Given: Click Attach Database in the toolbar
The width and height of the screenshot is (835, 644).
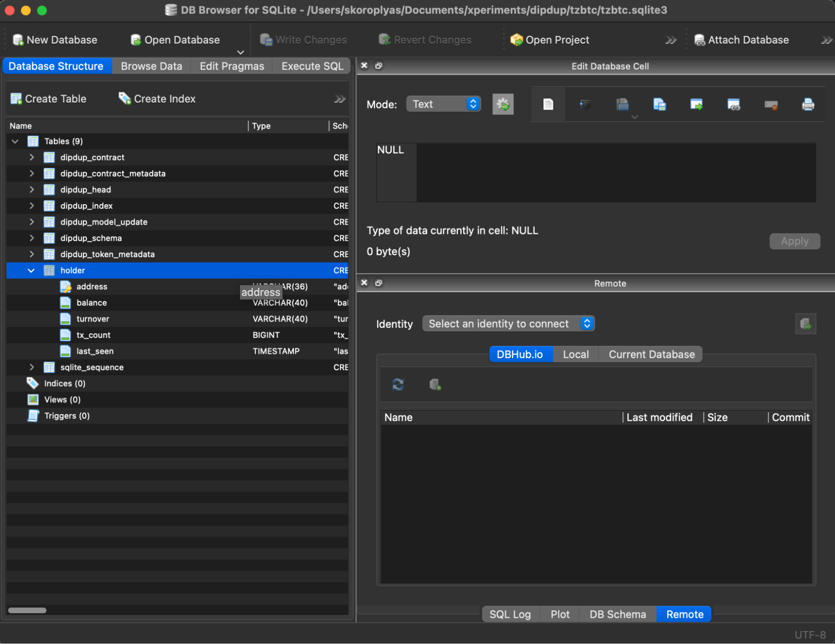Looking at the screenshot, I should tap(741, 40).
